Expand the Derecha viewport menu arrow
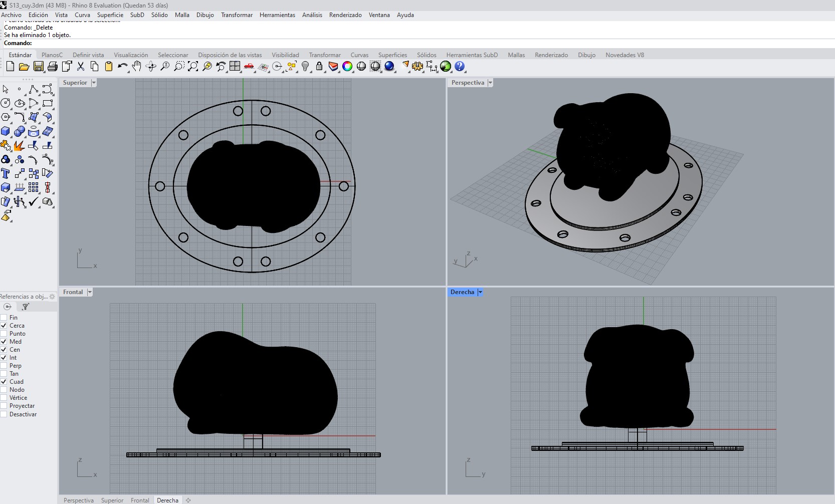Image resolution: width=835 pixels, height=504 pixels. click(x=480, y=292)
